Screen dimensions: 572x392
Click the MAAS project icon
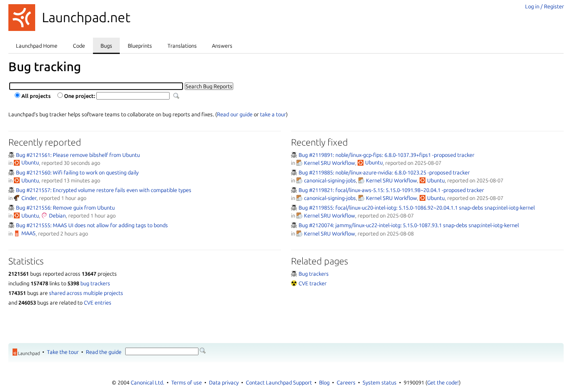click(17, 233)
